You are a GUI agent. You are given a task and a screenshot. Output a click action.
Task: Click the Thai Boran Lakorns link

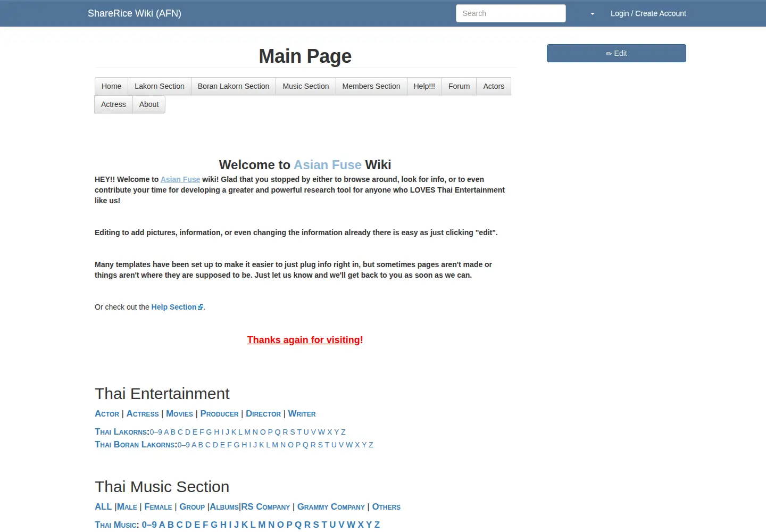coord(135,445)
